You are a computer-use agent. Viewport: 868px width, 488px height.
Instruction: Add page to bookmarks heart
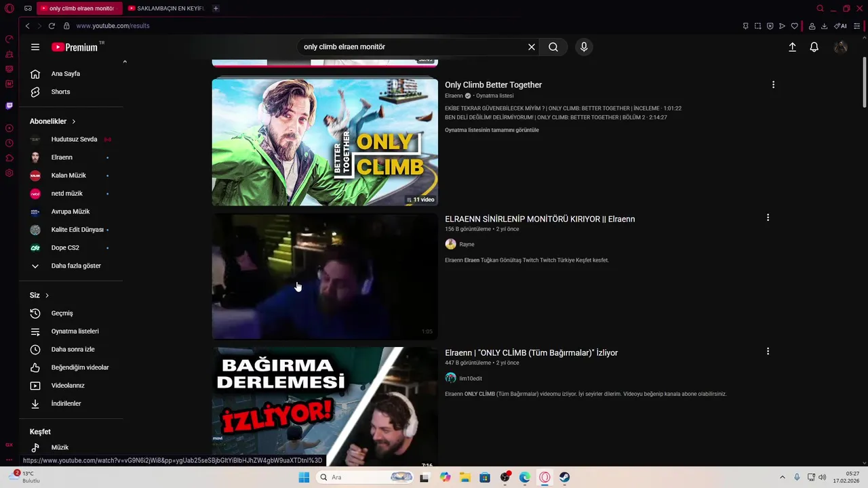(794, 26)
